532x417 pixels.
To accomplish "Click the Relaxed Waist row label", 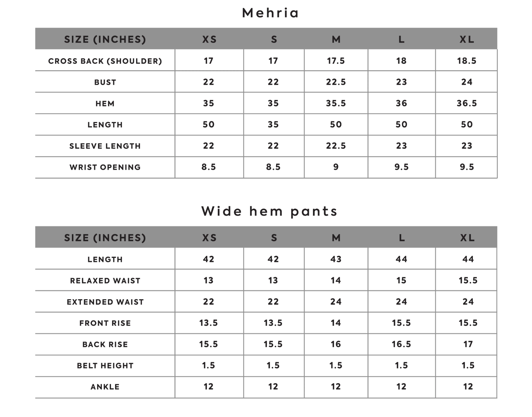I will point(105,281).
